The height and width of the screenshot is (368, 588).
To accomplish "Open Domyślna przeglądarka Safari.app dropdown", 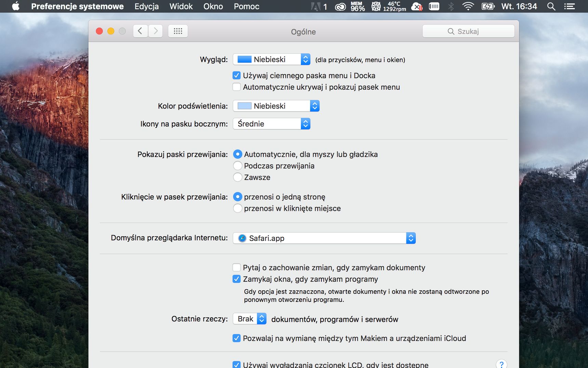I will tap(324, 238).
